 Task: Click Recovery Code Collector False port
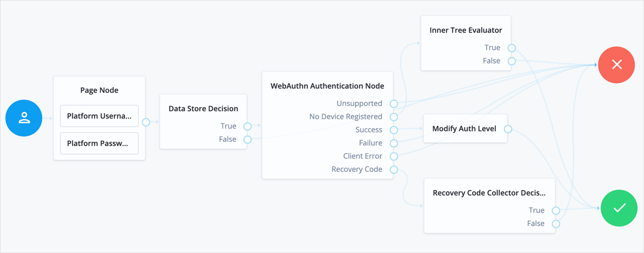pyautogui.click(x=556, y=224)
